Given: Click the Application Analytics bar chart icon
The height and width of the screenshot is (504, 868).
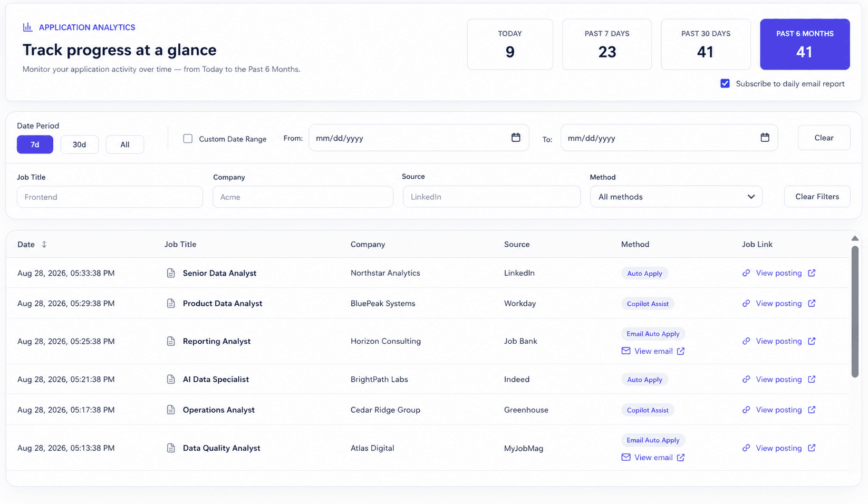Looking at the screenshot, I should pyautogui.click(x=27, y=27).
